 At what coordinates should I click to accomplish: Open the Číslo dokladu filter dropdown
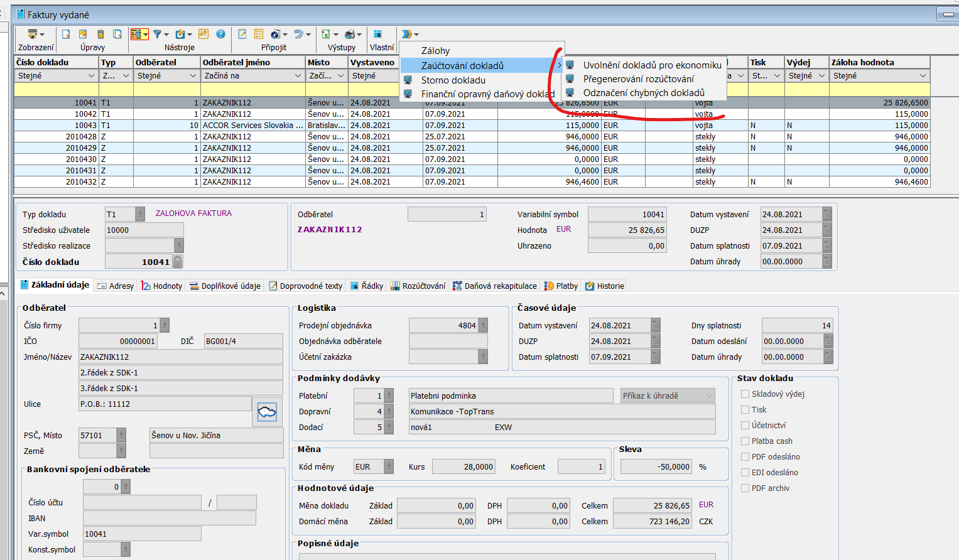(92, 75)
